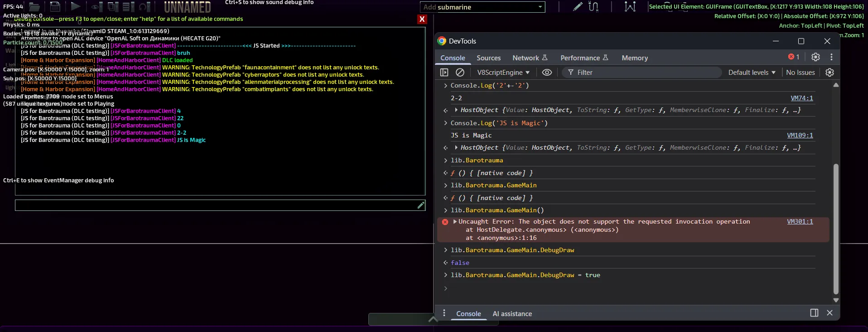
Task: Open DevTools settings gear in tab bar
Action: click(815, 57)
